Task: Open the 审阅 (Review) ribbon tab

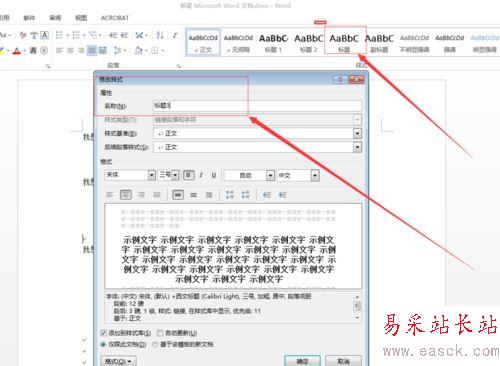Action: [55, 18]
